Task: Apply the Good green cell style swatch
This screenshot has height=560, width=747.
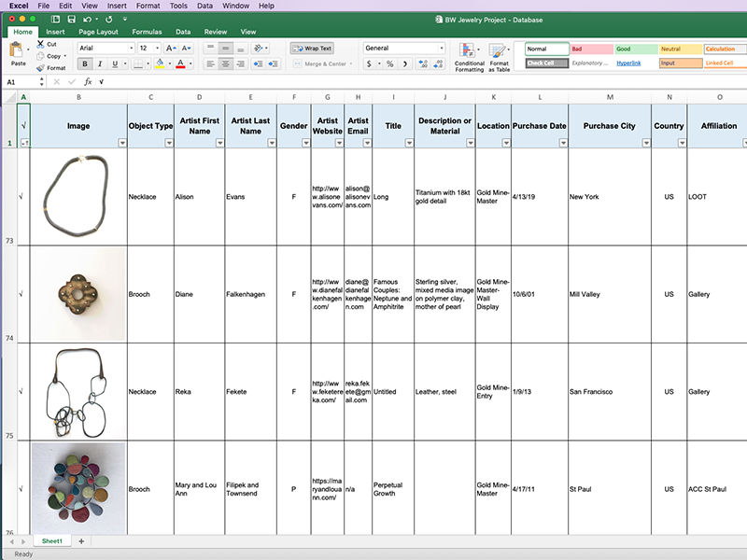Action: tap(636, 49)
